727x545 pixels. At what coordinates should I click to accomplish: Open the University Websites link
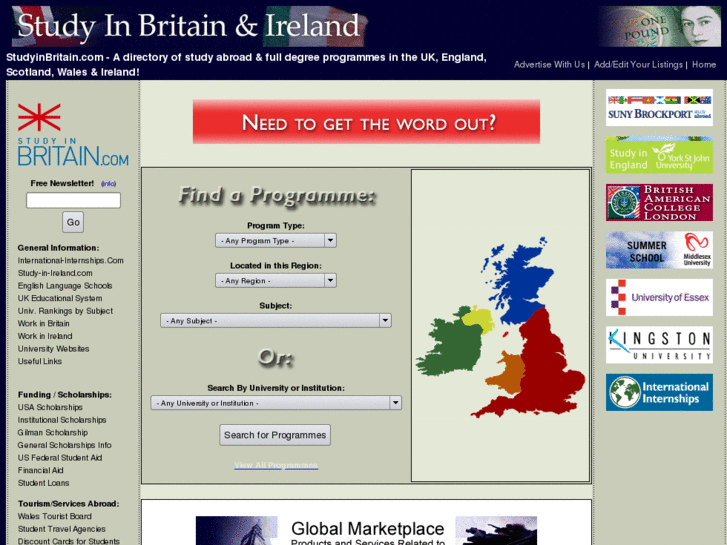[53, 348]
